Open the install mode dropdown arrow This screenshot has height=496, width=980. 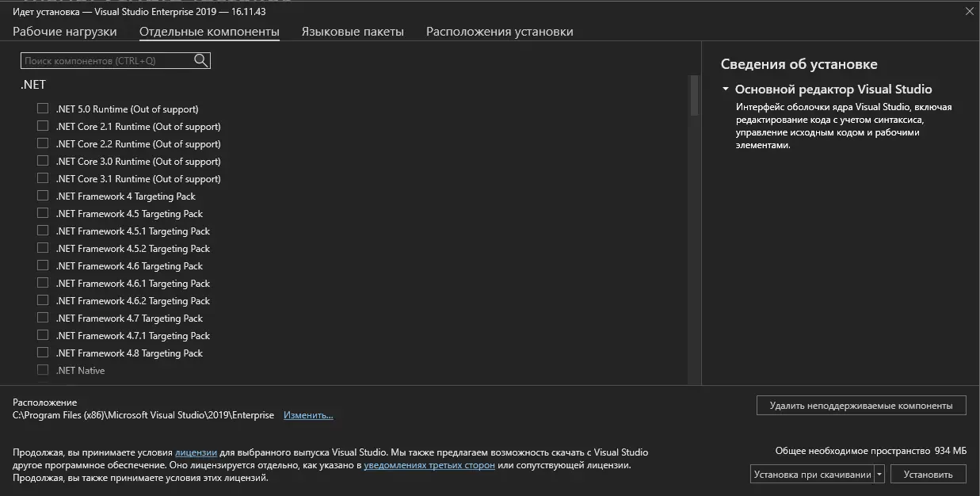point(879,475)
